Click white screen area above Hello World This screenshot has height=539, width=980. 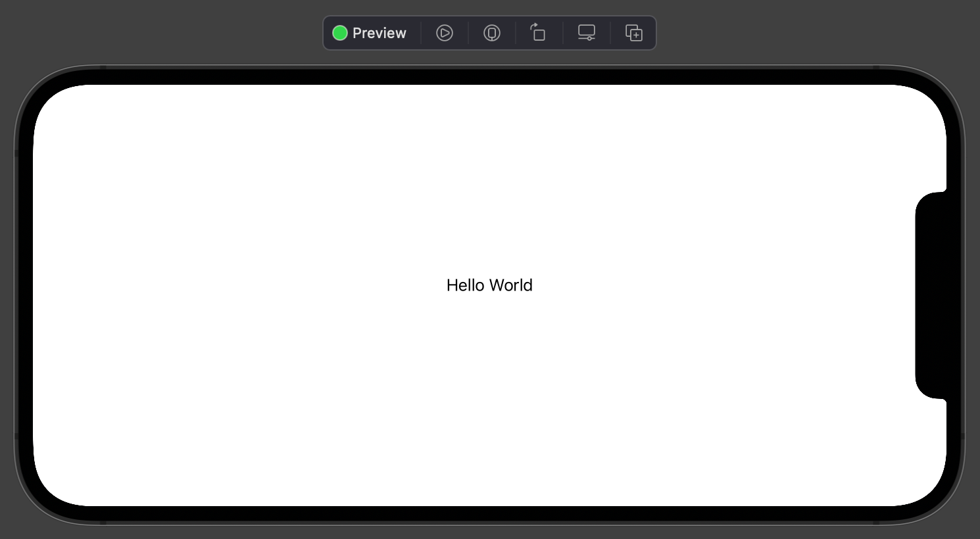pyautogui.click(x=489, y=177)
